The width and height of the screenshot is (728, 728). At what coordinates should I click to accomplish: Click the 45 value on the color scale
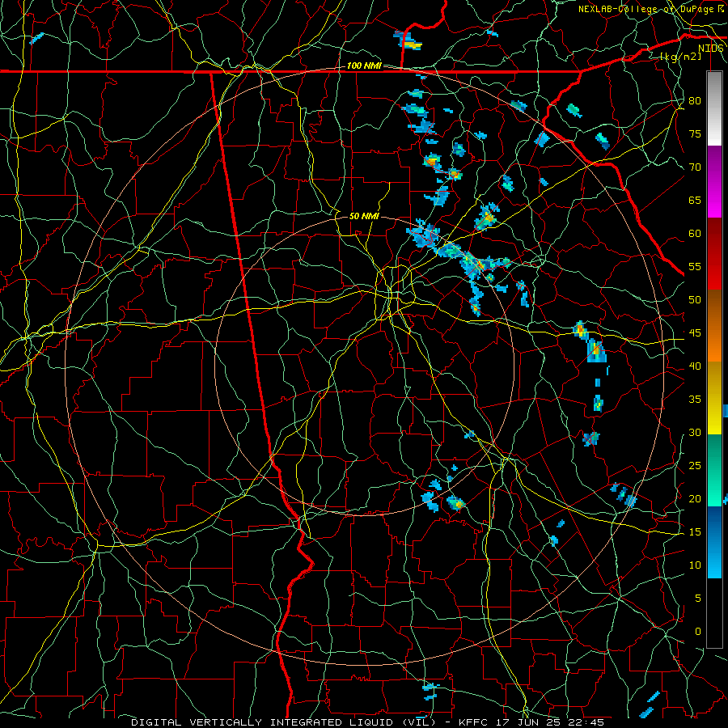[695, 333]
